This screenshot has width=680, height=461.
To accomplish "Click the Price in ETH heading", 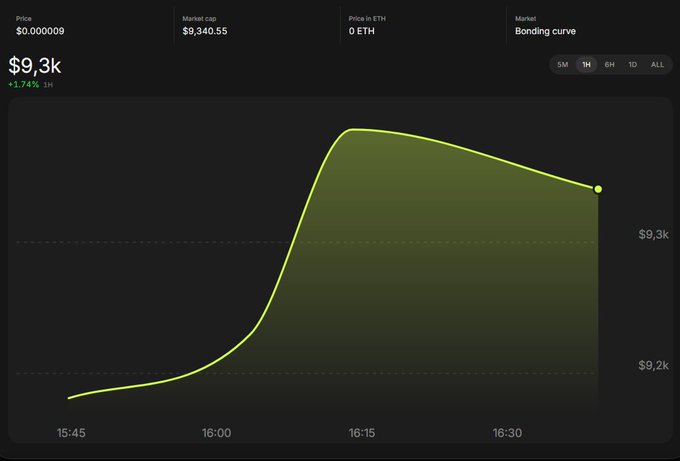I will [x=367, y=19].
